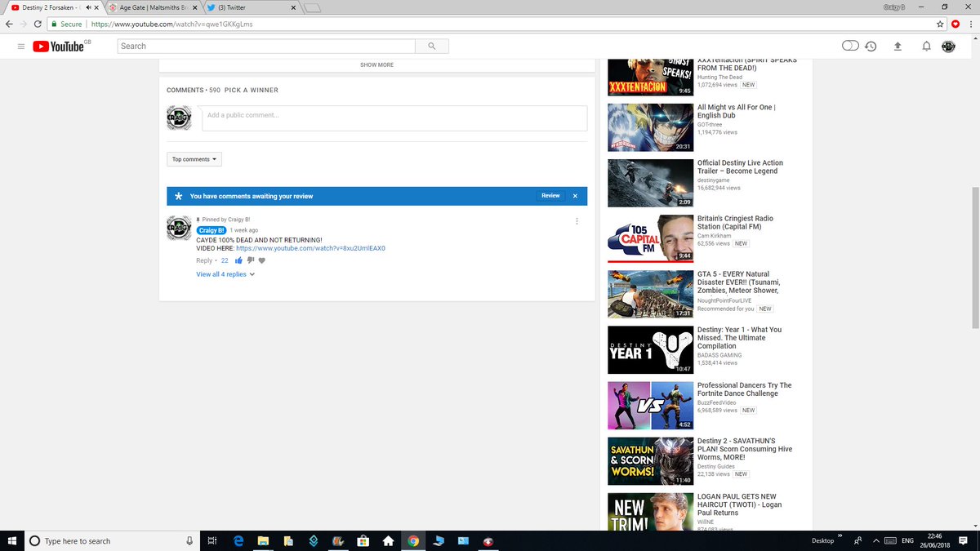
Task: Click the Craigy B! channel name badge
Action: pyautogui.click(x=211, y=231)
